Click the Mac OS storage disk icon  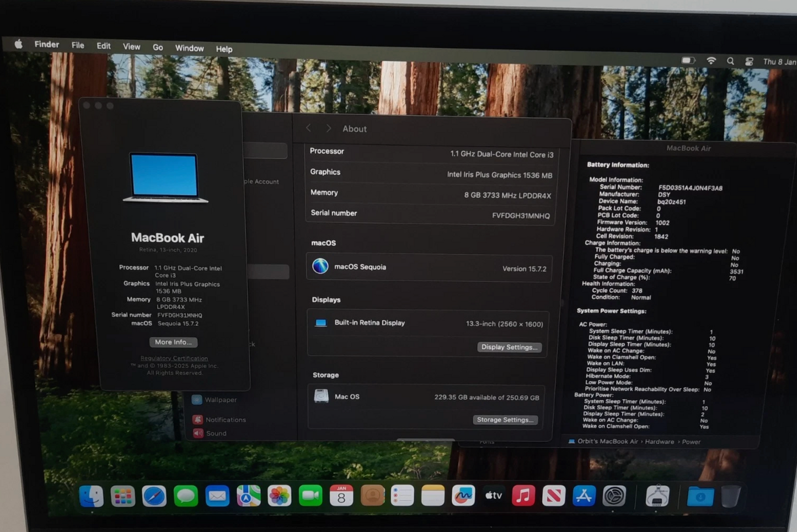[321, 396]
